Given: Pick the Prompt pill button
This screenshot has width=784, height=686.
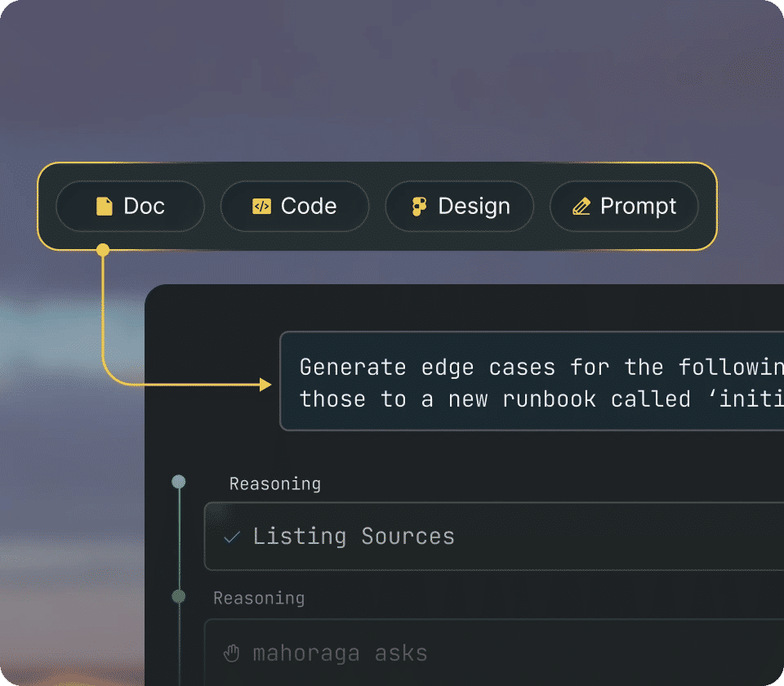Looking at the screenshot, I should 623,206.
